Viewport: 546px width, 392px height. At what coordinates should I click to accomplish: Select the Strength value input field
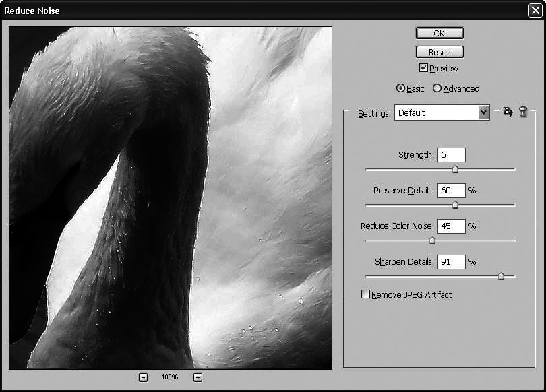tap(452, 154)
